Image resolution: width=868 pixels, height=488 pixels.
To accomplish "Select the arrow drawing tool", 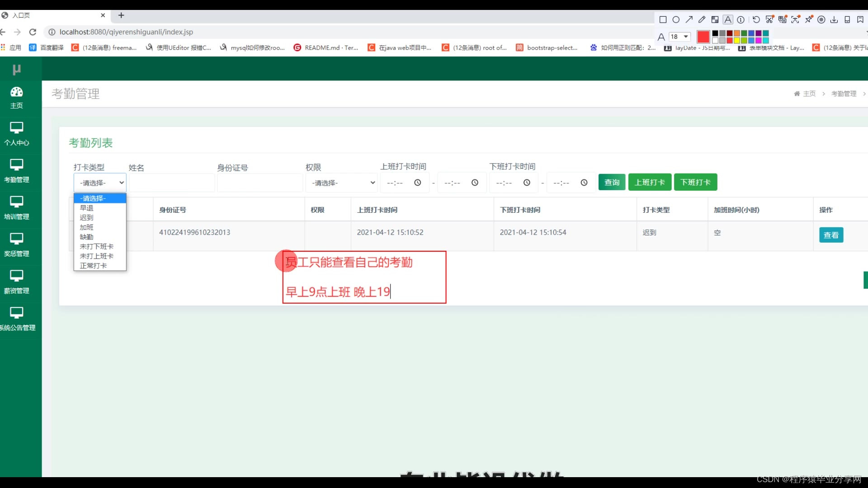I will (x=689, y=19).
